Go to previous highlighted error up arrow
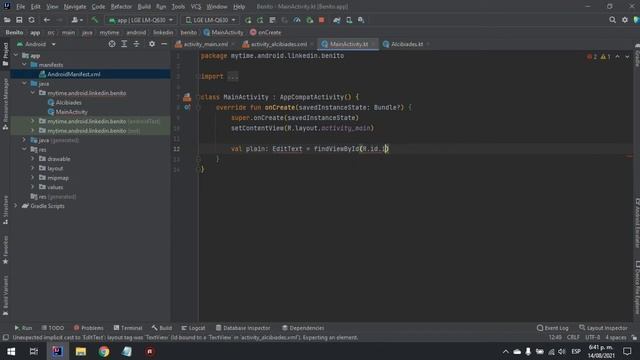 617,56
